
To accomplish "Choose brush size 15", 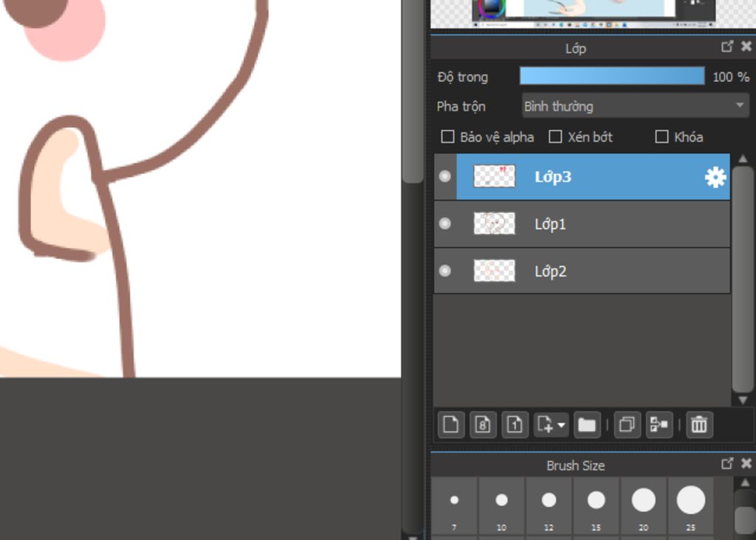I will (596, 506).
